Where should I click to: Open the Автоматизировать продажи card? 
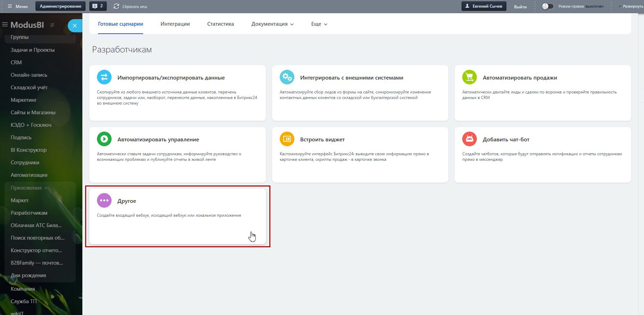click(x=543, y=93)
